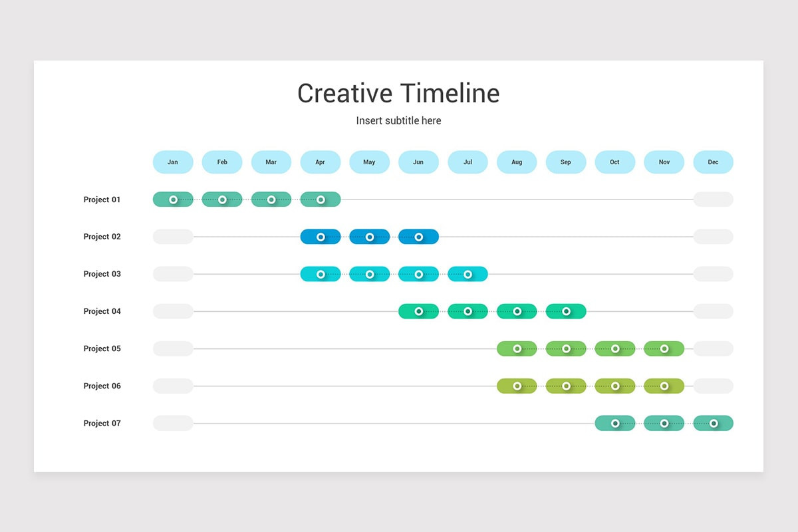Click Project 01 January marker
This screenshot has width=798, height=532.
[173, 199]
